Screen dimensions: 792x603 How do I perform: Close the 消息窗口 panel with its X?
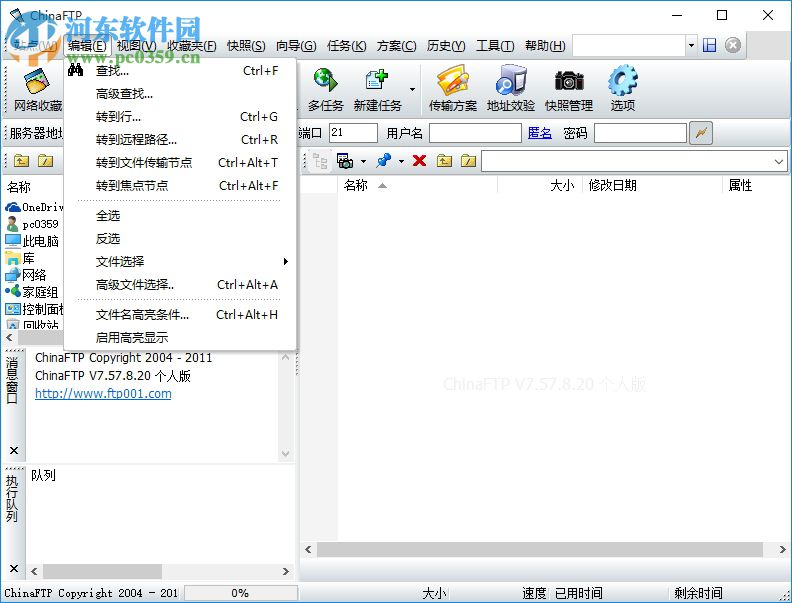(14, 450)
